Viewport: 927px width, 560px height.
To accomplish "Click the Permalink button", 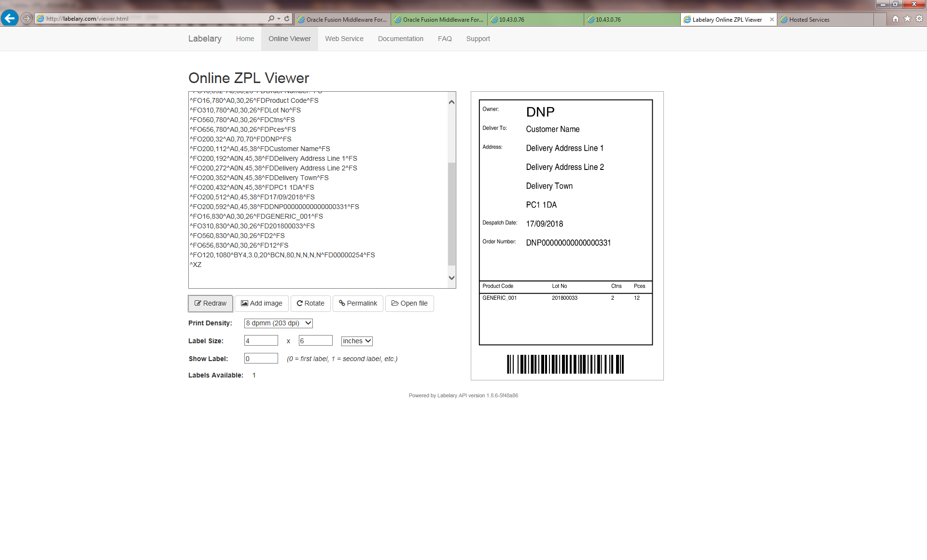I will pos(358,303).
